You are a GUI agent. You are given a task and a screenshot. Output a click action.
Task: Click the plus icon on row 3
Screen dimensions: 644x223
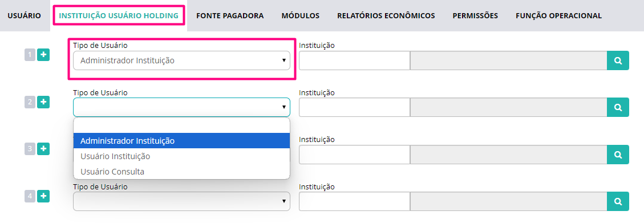click(43, 149)
